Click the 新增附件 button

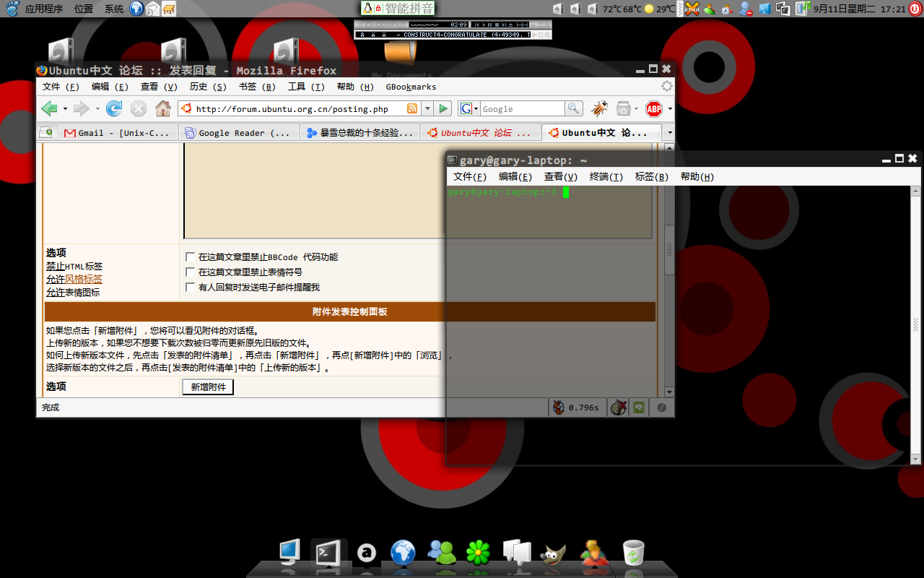tap(208, 387)
